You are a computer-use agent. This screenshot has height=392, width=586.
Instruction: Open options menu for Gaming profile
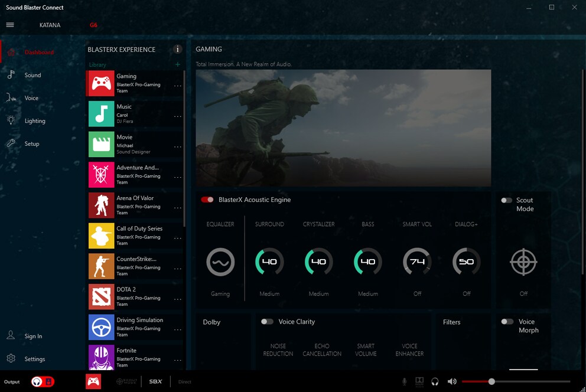(x=178, y=86)
